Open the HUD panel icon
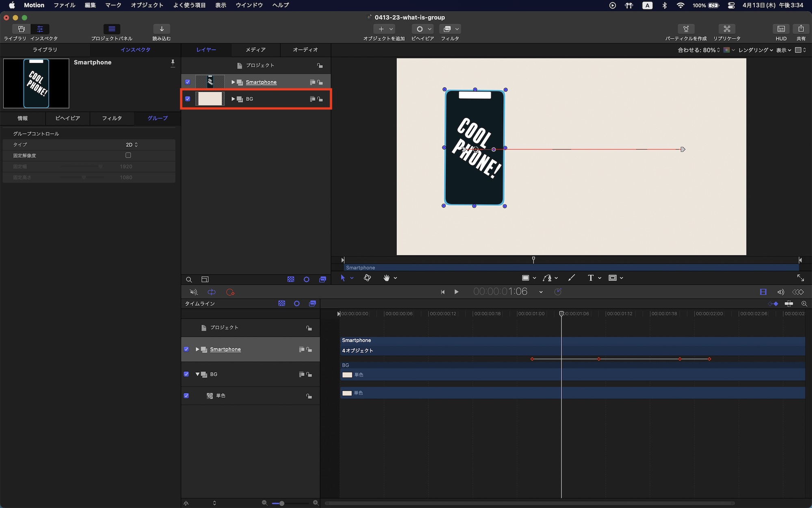 781,29
